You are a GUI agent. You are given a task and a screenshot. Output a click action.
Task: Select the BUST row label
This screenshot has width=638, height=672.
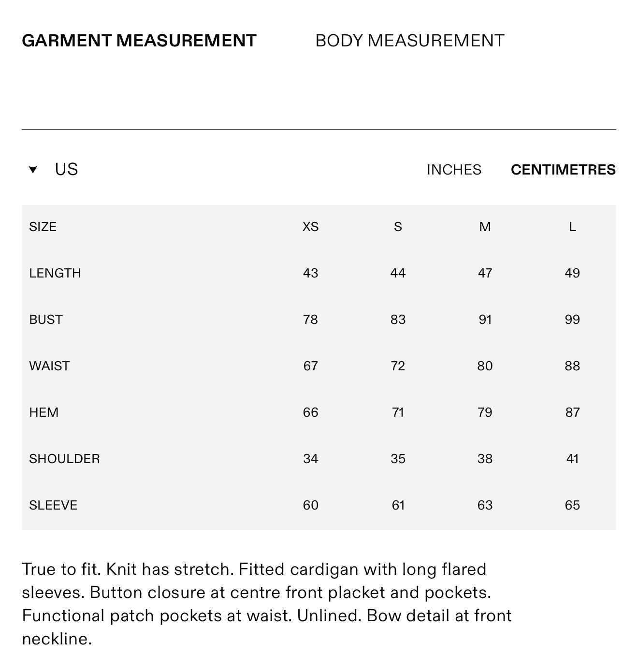click(46, 320)
